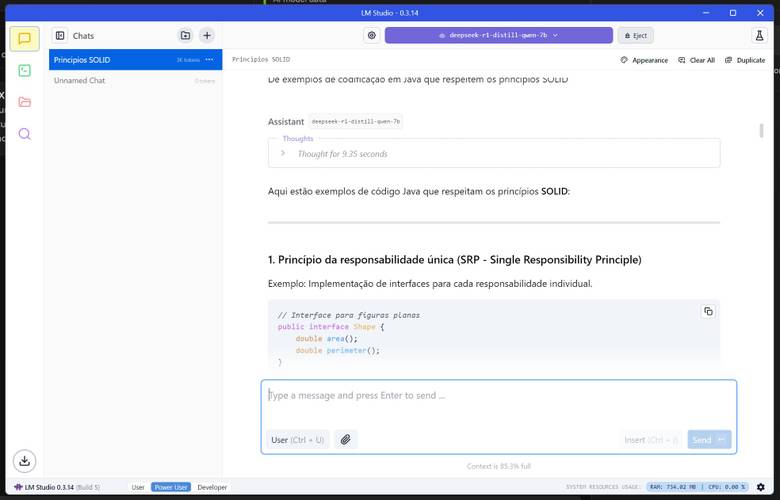Click the 'Principios SOLID' breadcrumb title
This screenshot has height=500, width=780.
coord(261,59)
